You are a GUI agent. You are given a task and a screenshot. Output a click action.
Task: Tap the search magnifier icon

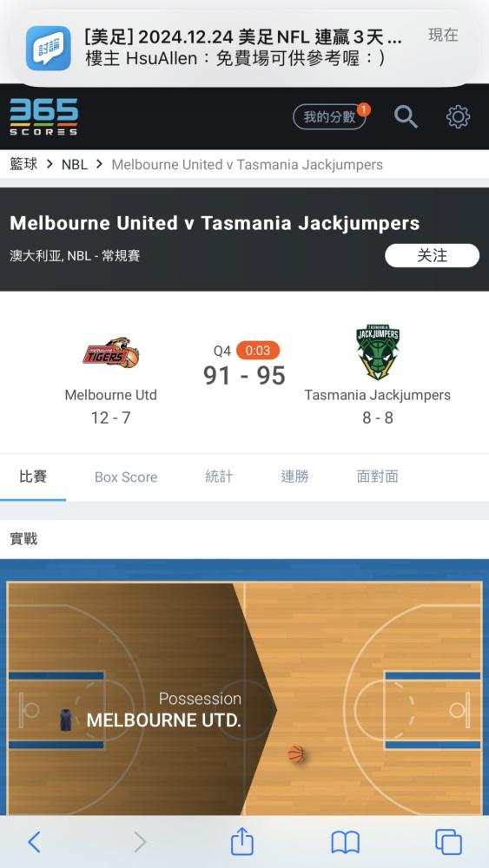point(406,117)
